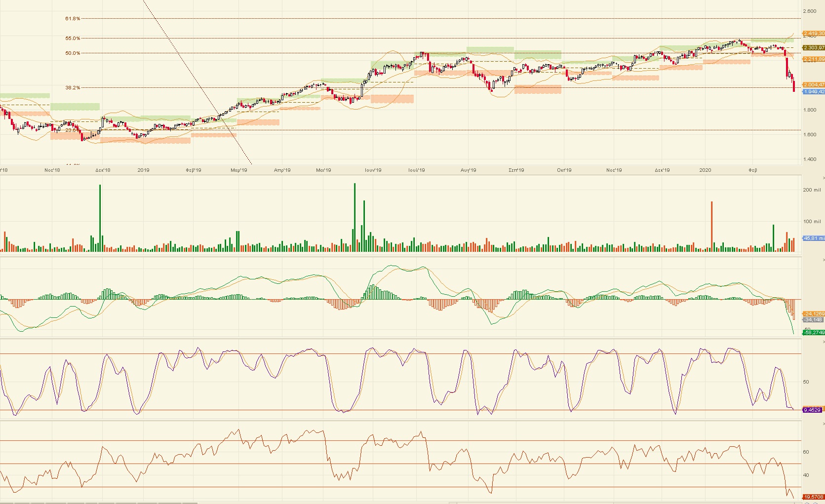Click the 2.004,47 price label

pyautogui.click(x=813, y=85)
